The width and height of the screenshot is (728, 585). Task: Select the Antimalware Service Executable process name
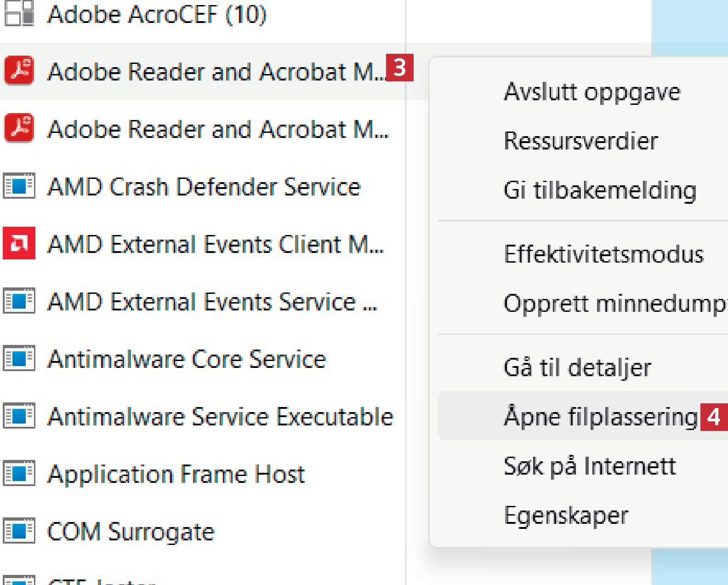click(221, 417)
